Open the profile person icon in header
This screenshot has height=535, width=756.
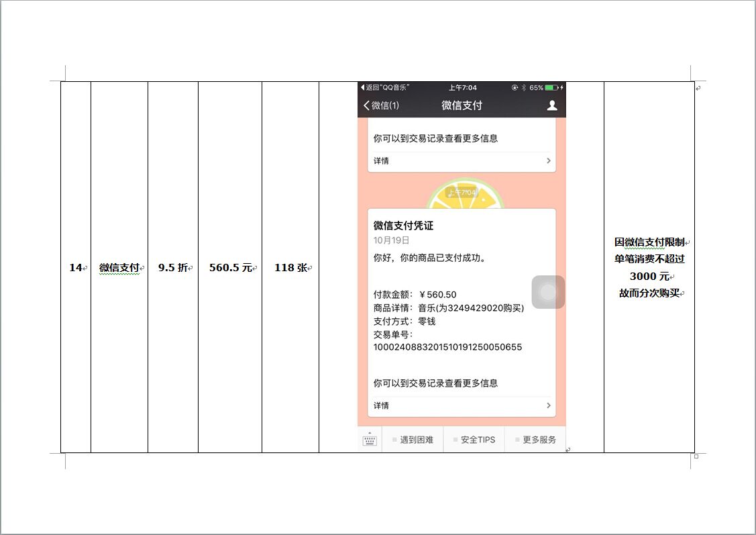pyautogui.click(x=552, y=105)
